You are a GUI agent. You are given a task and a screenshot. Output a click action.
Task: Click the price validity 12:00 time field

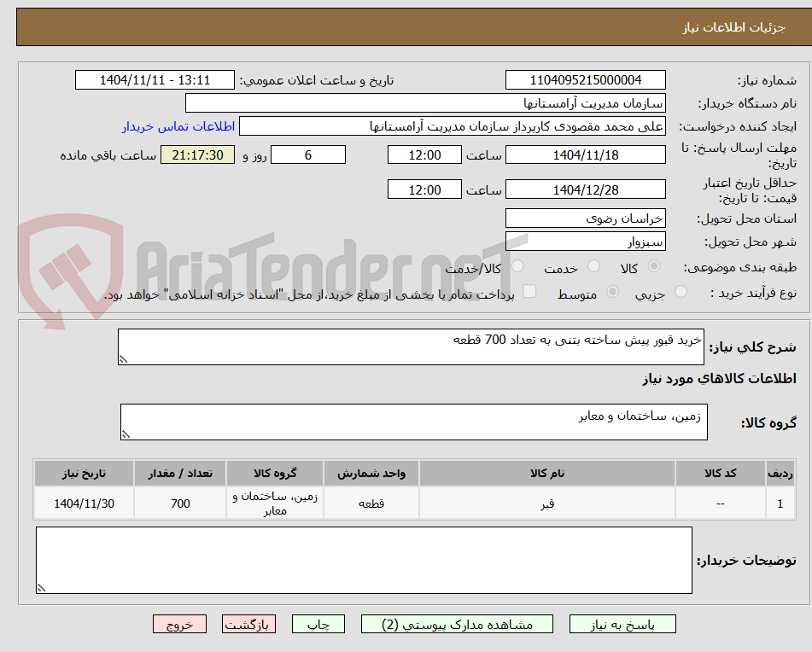click(x=424, y=189)
